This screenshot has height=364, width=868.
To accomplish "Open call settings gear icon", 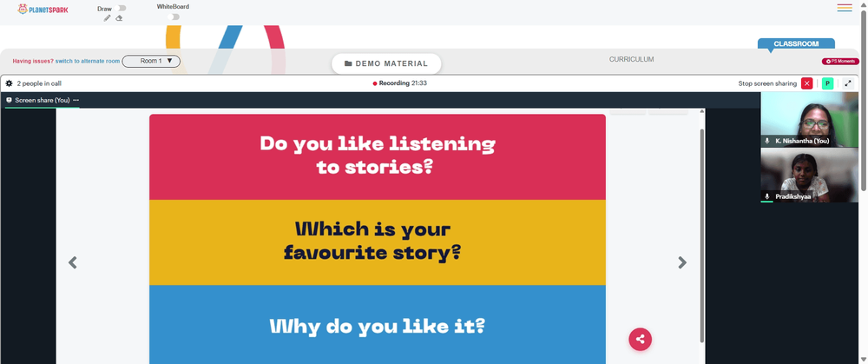I will coord(9,83).
